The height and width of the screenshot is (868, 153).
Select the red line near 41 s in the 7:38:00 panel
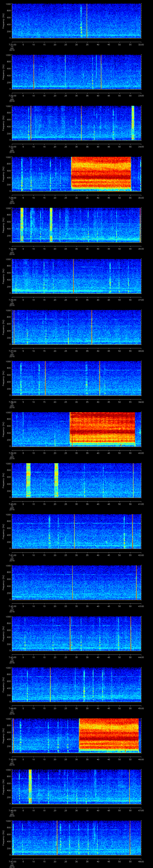[100, 378]
